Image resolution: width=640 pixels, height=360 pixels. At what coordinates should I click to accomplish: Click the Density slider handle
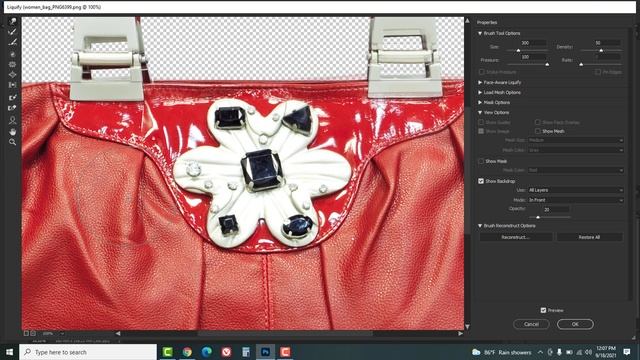point(601,51)
